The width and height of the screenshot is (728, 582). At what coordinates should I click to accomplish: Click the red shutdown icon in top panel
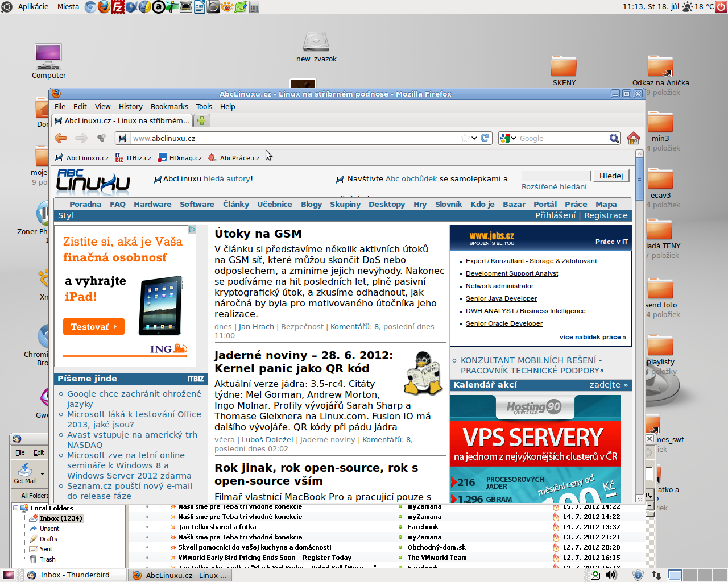pos(722,7)
